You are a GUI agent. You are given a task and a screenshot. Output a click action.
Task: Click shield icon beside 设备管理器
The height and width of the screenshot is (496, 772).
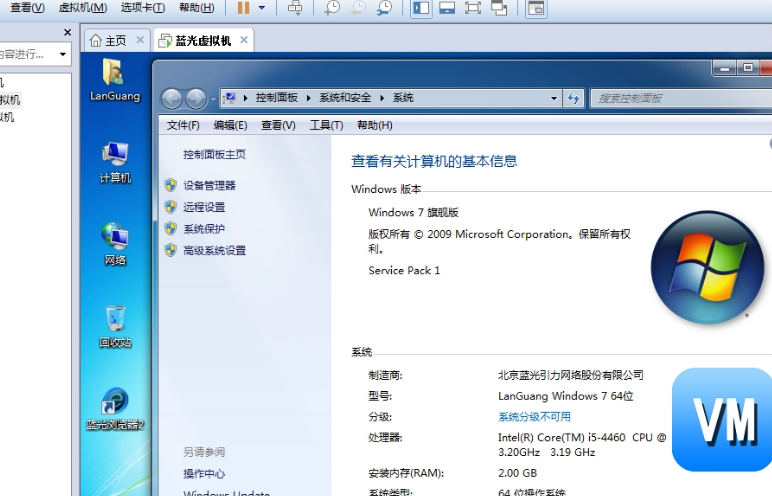point(170,185)
